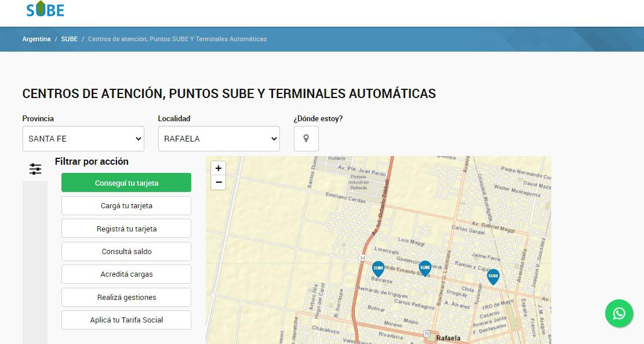Select the SUBE marker near Ramon y Cajal
This screenshot has height=344, width=644.
493,277
